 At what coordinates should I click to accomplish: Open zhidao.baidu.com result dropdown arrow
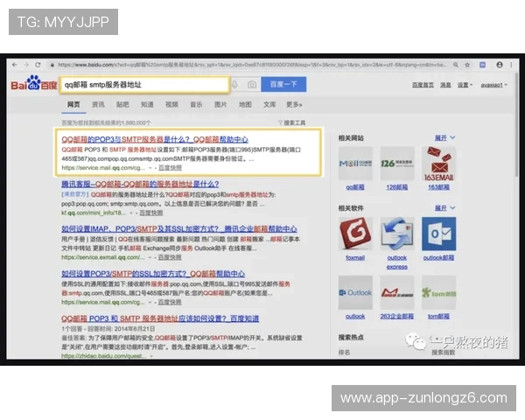pos(151,356)
